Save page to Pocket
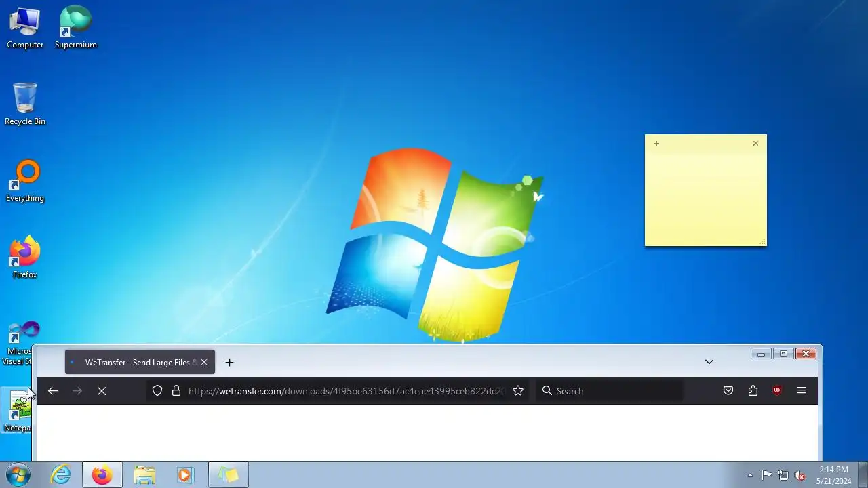 (728, 391)
